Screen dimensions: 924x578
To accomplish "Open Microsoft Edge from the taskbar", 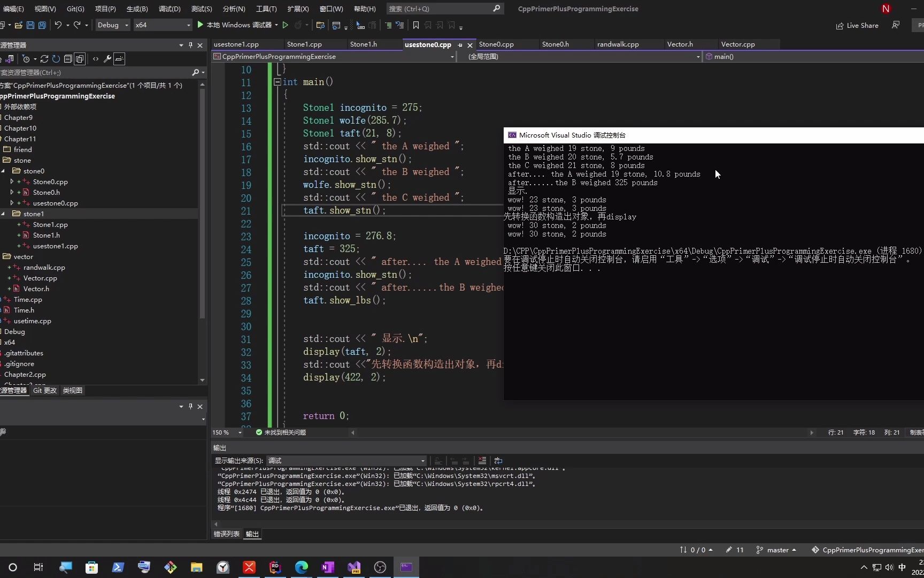I will (302, 567).
